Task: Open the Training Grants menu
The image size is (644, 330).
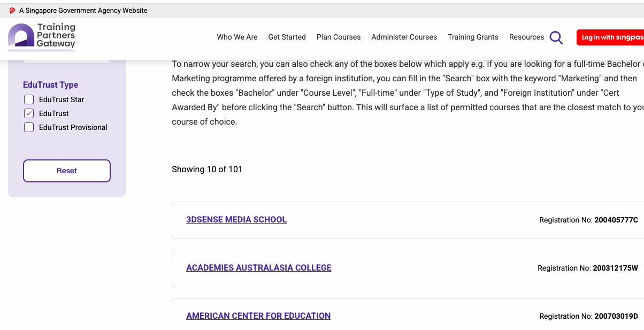Action: click(x=473, y=37)
